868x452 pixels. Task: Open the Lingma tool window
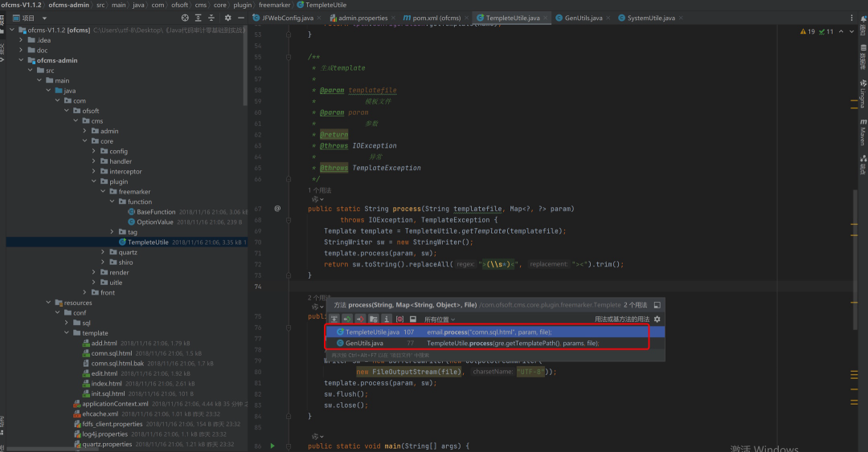coord(863,93)
